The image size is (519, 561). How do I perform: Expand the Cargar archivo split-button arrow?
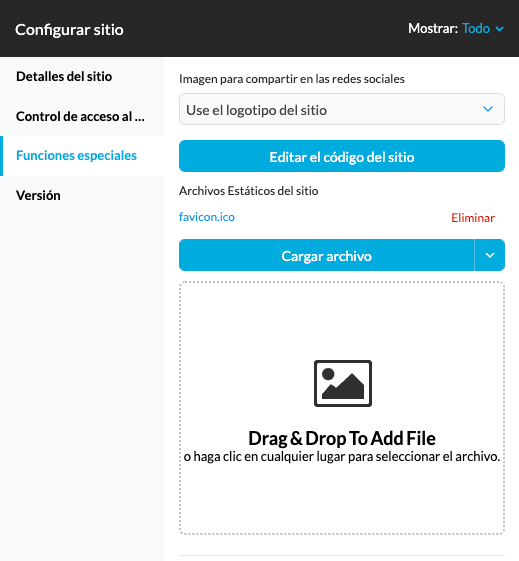tap(490, 255)
